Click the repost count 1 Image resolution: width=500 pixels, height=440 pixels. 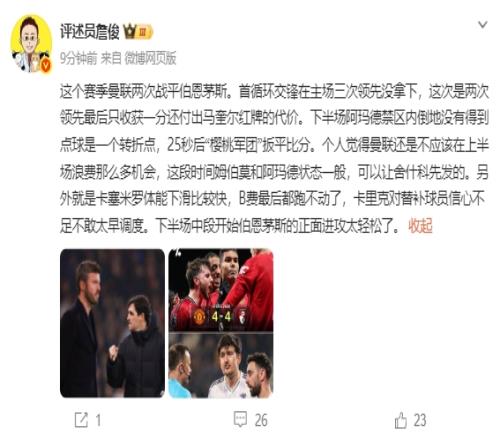[98, 420]
